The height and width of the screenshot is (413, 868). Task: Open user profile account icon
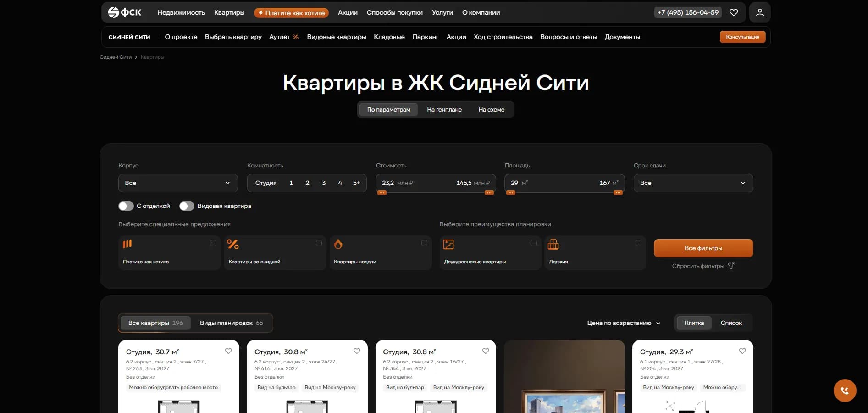coord(760,12)
